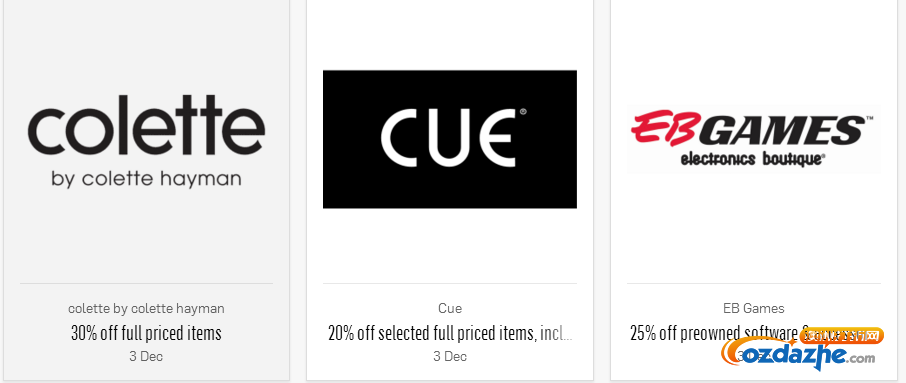Open the '30% off full priced items' offer

coord(146,333)
